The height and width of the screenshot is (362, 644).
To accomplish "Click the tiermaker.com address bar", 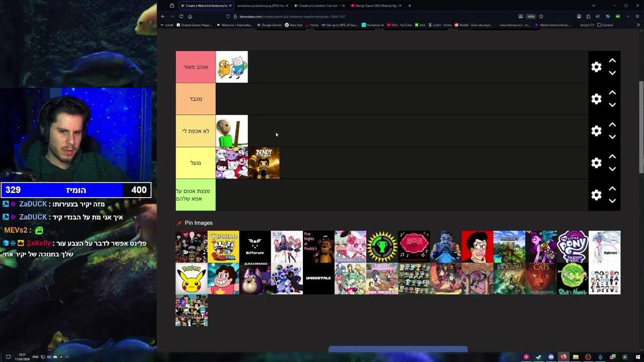I will coord(372,16).
